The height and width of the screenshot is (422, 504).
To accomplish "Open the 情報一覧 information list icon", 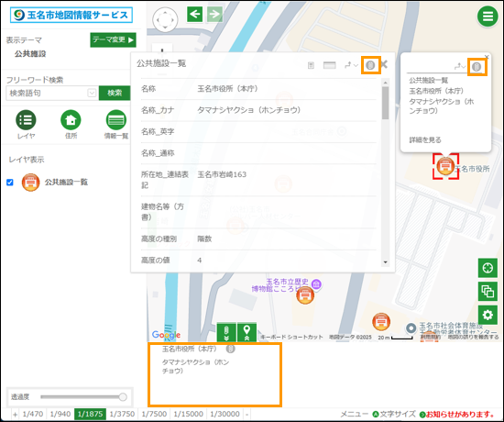I will click(116, 120).
